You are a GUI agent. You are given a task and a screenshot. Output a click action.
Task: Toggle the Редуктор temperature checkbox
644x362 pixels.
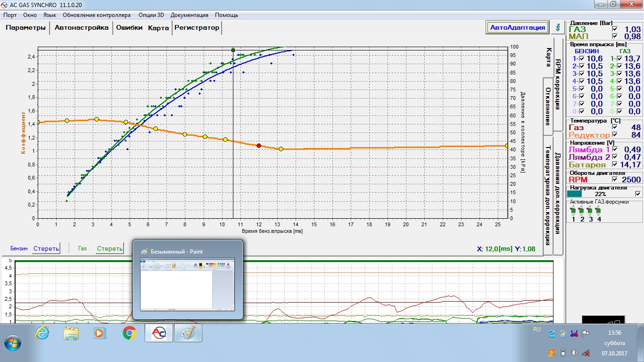pyautogui.click(x=614, y=135)
